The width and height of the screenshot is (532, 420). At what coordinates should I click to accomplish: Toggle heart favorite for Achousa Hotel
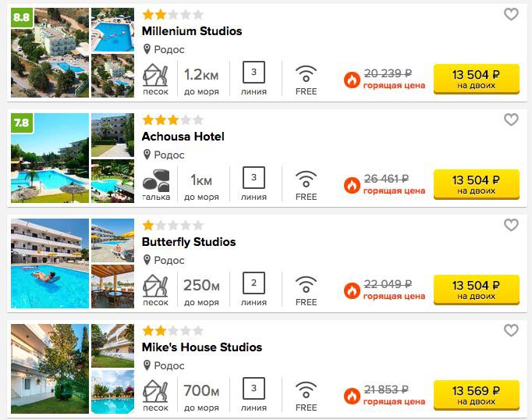[x=511, y=120]
